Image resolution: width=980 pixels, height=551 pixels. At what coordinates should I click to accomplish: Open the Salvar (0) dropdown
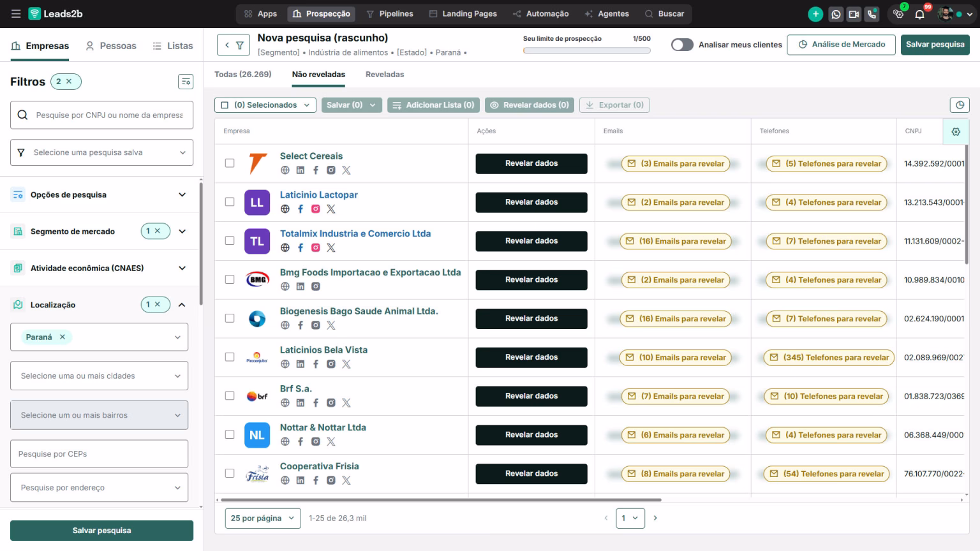[352, 105]
